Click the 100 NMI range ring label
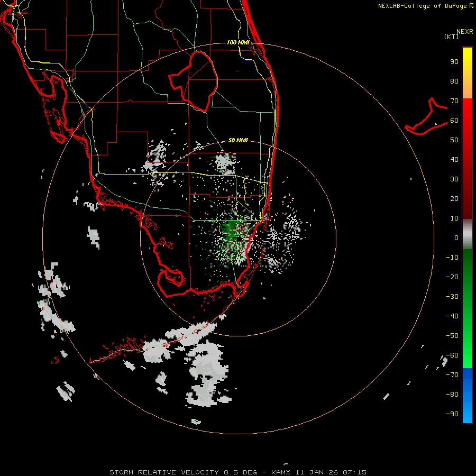The width and height of the screenshot is (476, 476). point(239,42)
